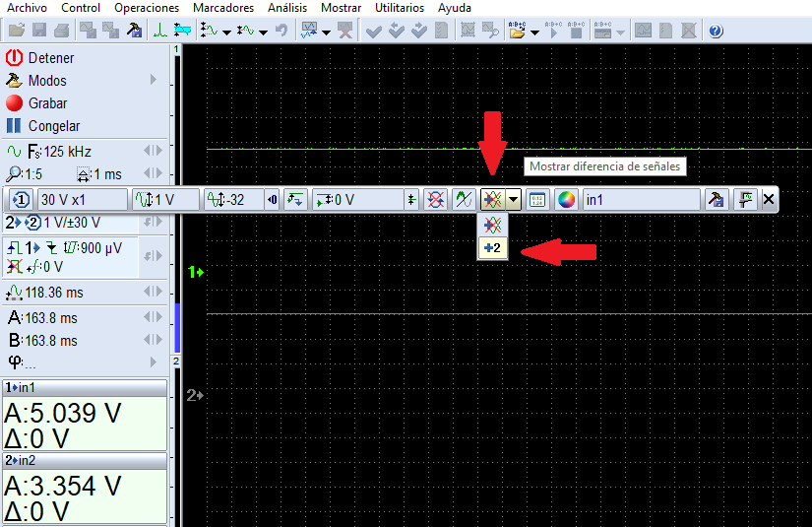Open the signal difference dropdown arrow

pos(514,200)
